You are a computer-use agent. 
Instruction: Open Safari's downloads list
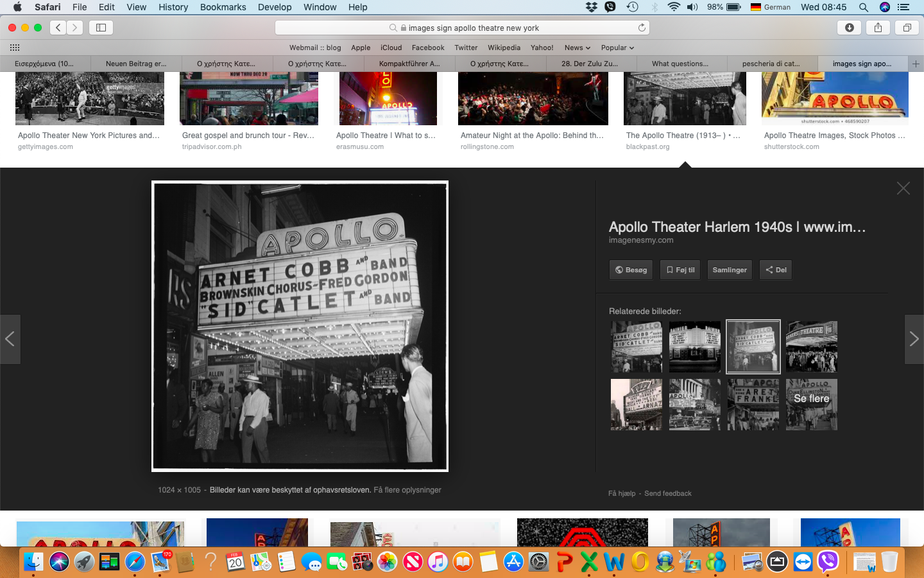(x=849, y=28)
